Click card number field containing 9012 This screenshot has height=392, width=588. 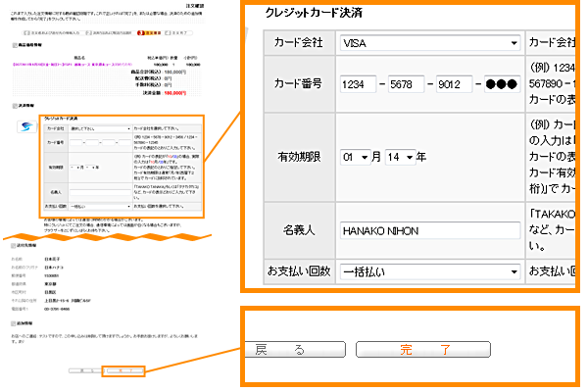(452, 82)
